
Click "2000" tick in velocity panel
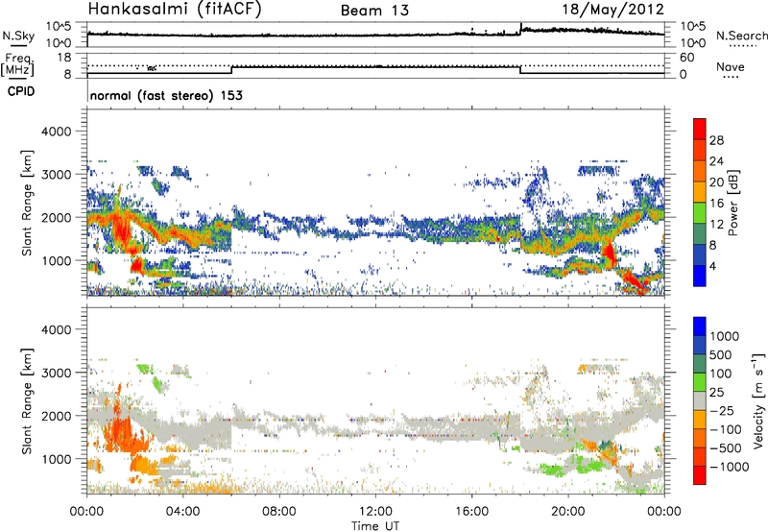[x=56, y=416]
